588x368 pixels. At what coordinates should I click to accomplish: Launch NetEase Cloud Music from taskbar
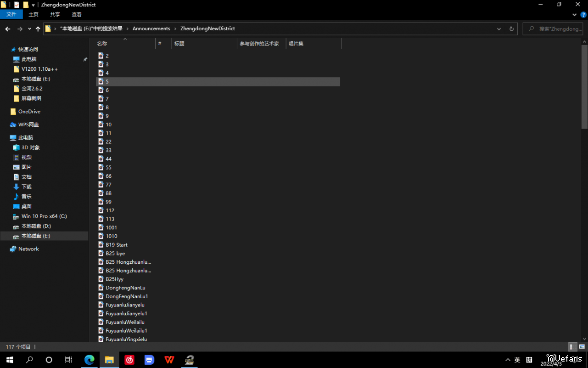pyautogui.click(x=129, y=360)
